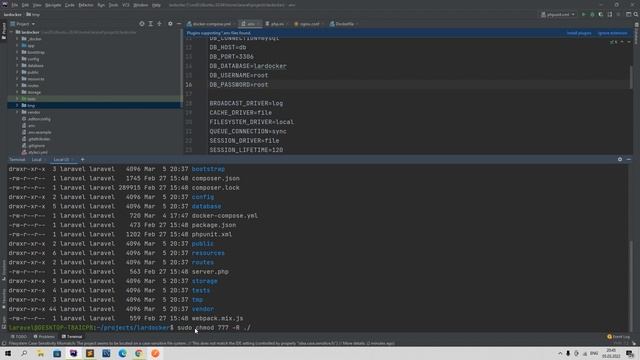Screen dimensions: 640x360
Task: Switch to the .env editor tab
Action: coord(250,24)
